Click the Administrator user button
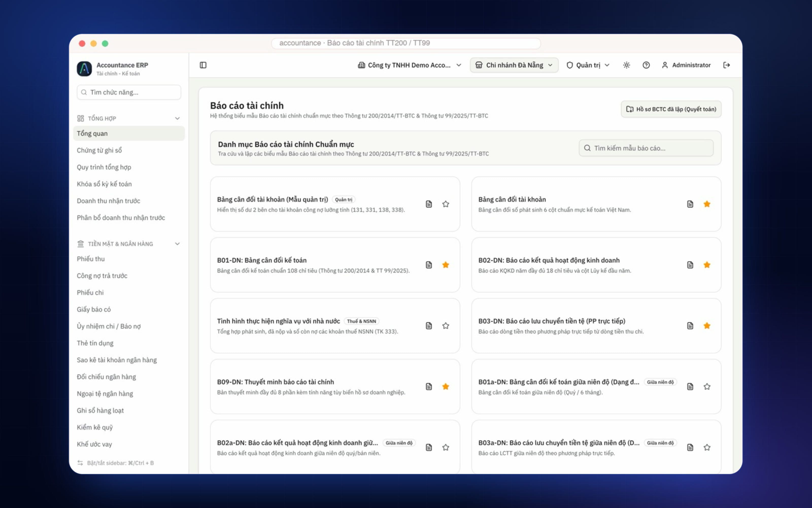Viewport: 812px width, 508px height. pyautogui.click(x=686, y=65)
